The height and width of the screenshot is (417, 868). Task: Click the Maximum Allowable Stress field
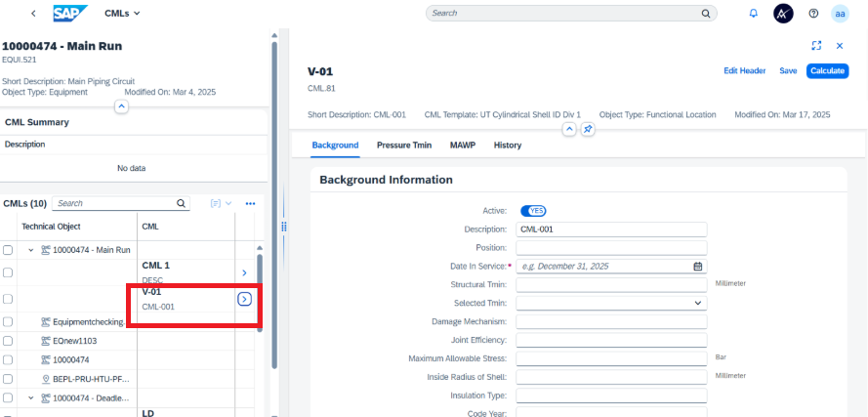pos(611,358)
